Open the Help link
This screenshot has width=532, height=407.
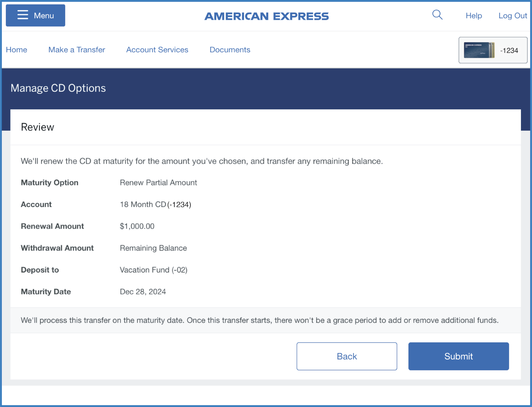pyautogui.click(x=474, y=16)
